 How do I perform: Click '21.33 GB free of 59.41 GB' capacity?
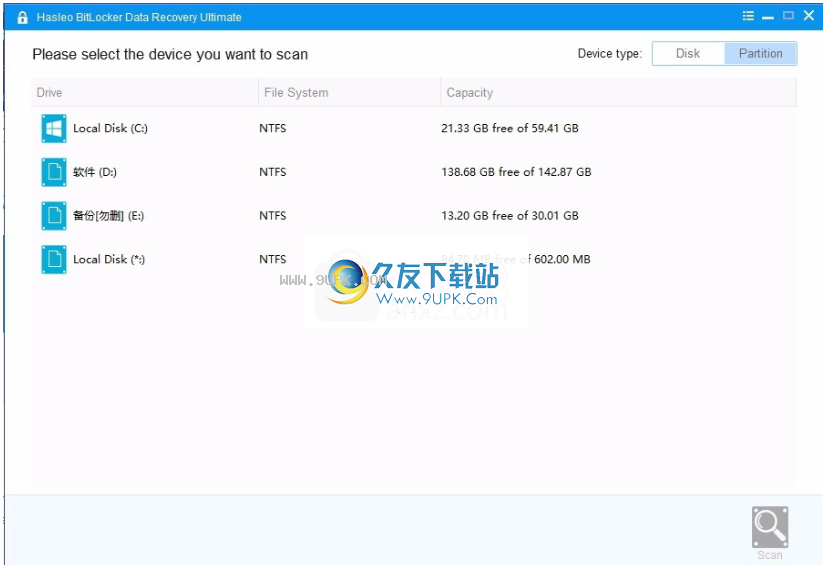(510, 129)
